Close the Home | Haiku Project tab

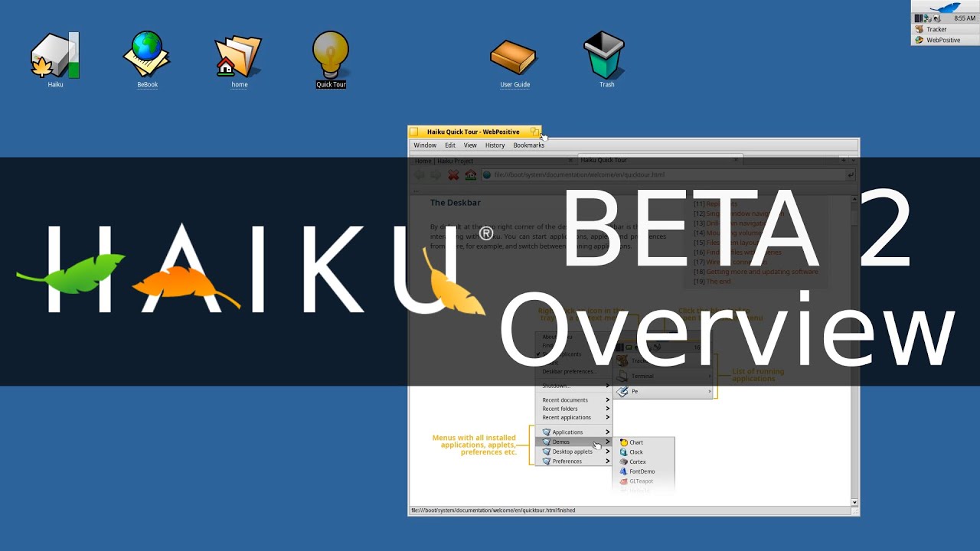click(570, 161)
